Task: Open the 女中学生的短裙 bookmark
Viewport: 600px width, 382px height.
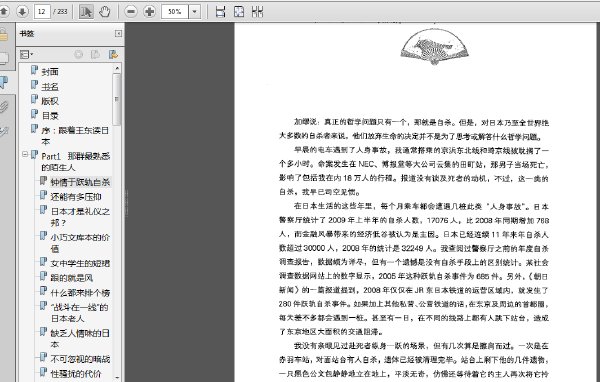Action: coord(80,263)
